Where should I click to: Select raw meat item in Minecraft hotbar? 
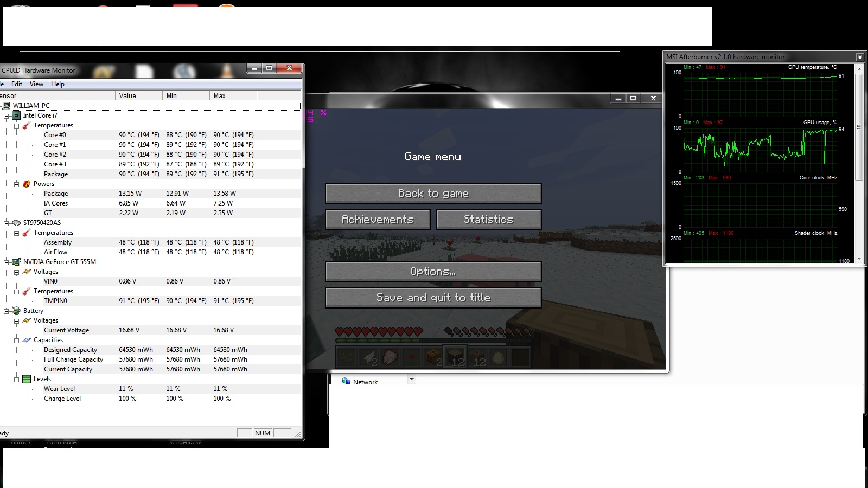pos(390,357)
